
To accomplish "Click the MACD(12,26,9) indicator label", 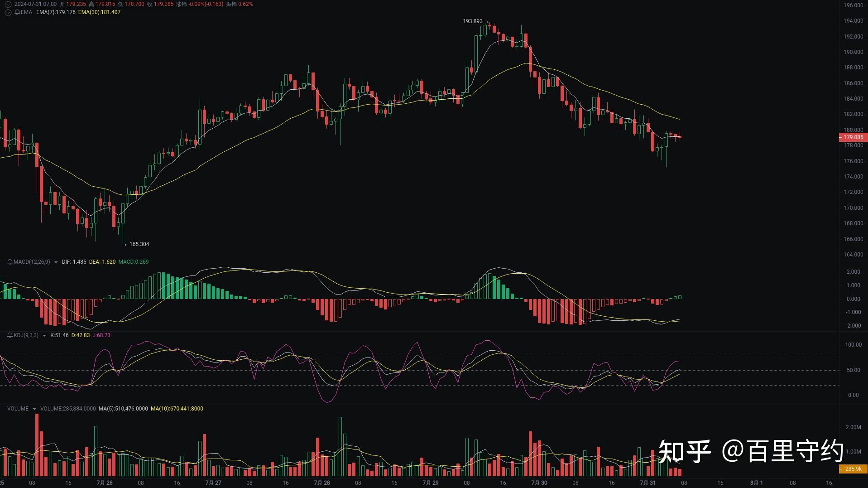I will [32, 262].
